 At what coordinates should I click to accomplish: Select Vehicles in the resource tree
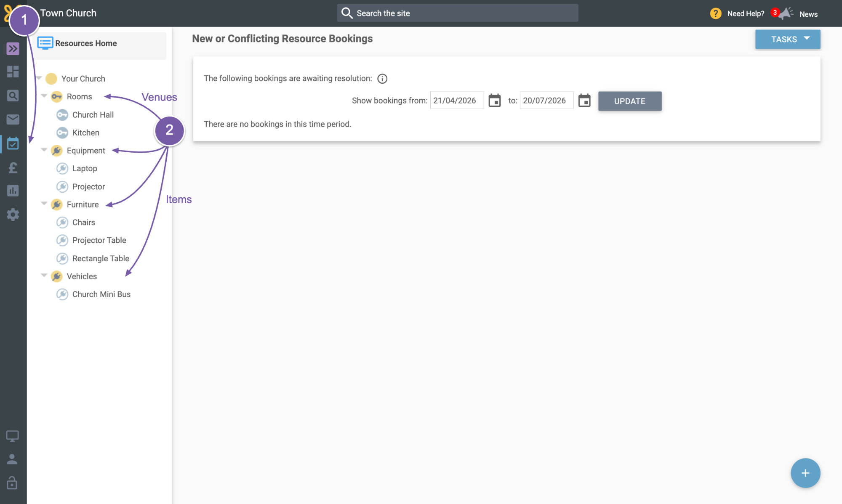tap(82, 276)
